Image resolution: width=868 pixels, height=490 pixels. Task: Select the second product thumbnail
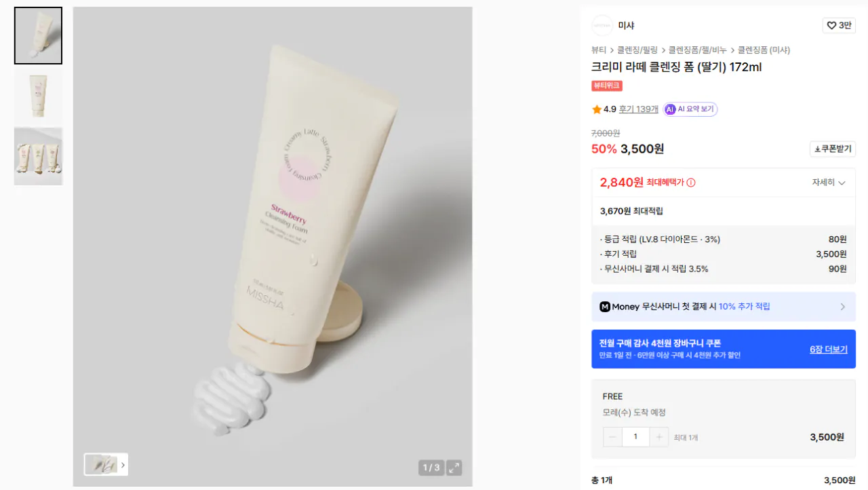38,96
